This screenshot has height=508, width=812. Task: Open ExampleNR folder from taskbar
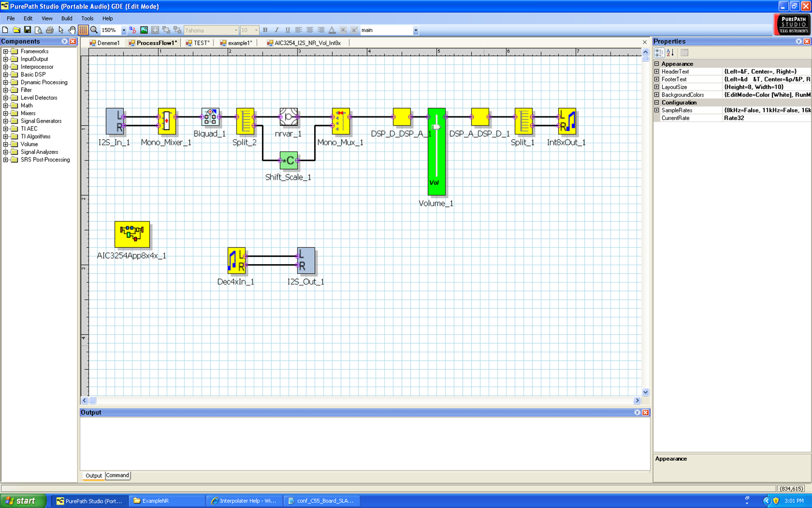click(x=167, y=501)
